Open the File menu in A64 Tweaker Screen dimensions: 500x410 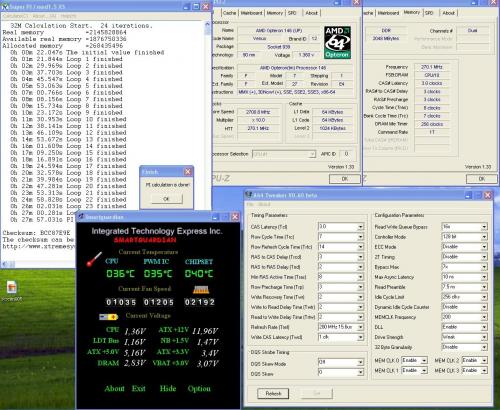pyautogui.click(x=251, y=204)
